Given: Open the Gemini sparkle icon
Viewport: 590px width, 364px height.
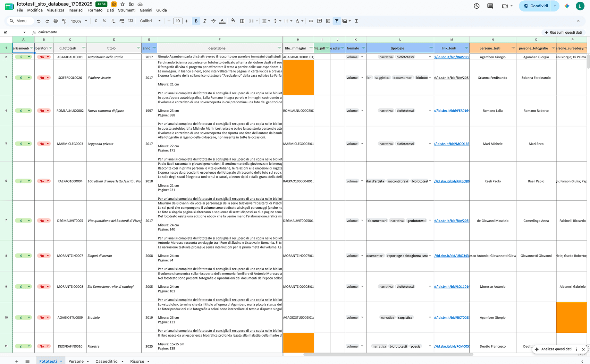Looking at the screenshot, I should 567,6.
